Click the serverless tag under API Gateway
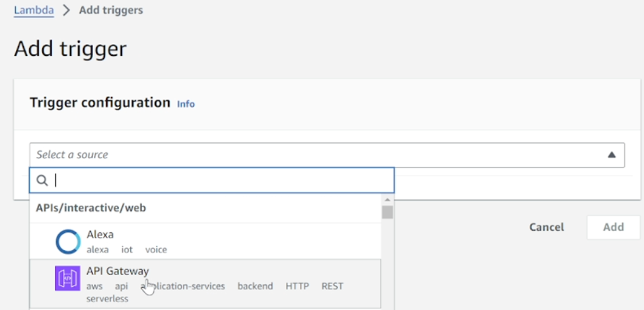This screenshot has height=310, width=644. coord(107,299)
